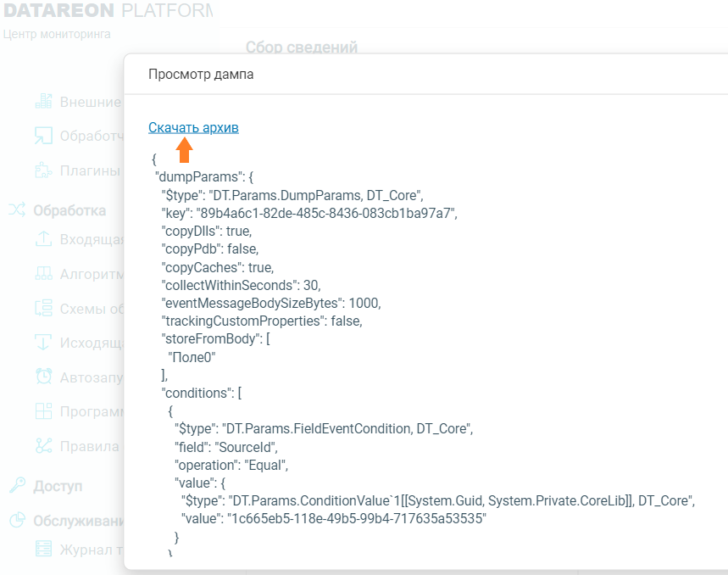Screen dimensions: 728x575
Task: Click the DATAREON PLATFORM logo
Action: pos(106,11)
